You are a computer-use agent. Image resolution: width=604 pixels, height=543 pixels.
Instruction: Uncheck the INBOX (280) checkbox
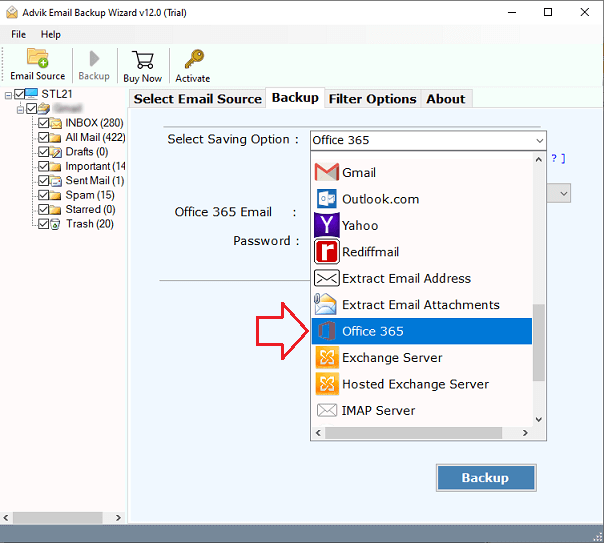[x=44, y=123]
